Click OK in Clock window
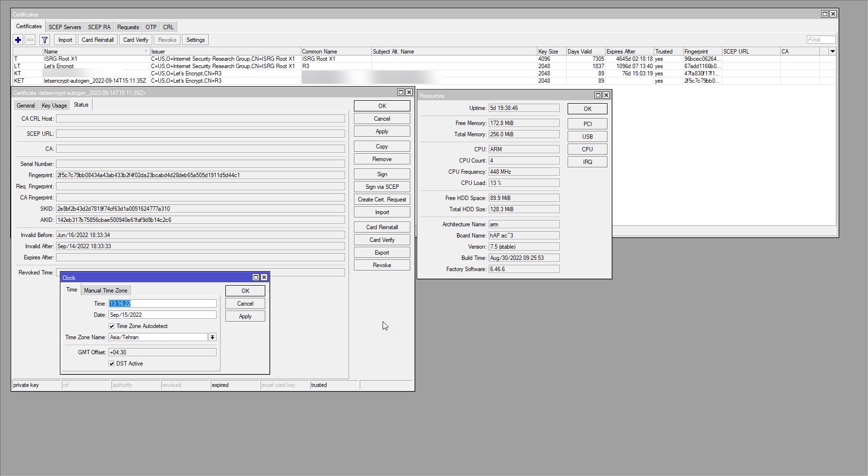This screenshot has width=868, height=476. coord(245,291)
